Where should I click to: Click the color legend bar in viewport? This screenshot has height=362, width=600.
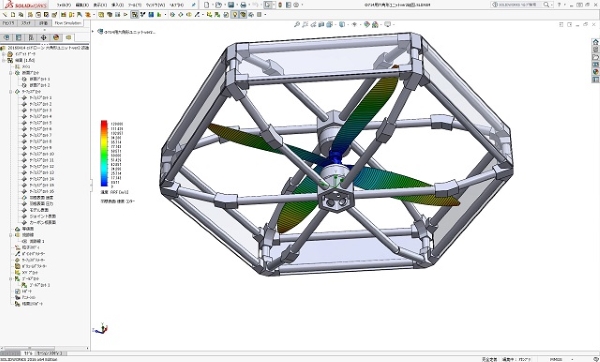(x=104, y=153)
